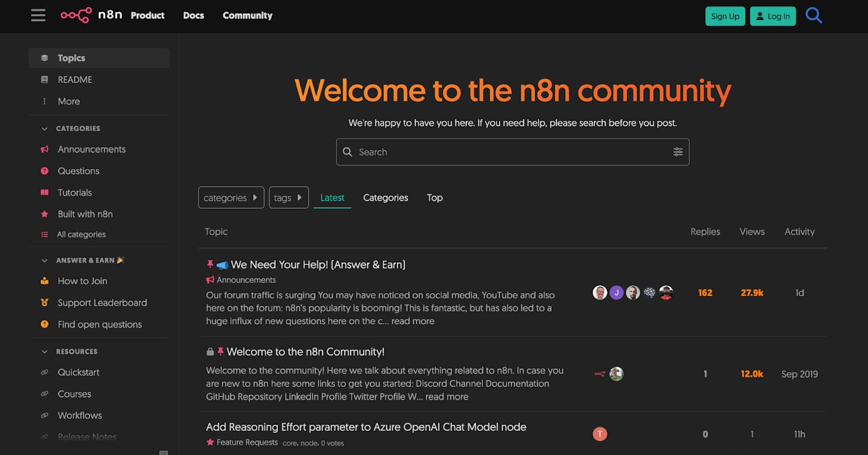
Task: Show All categories from the sidebar
Action: pyautogui.click(x=99, y=235)
